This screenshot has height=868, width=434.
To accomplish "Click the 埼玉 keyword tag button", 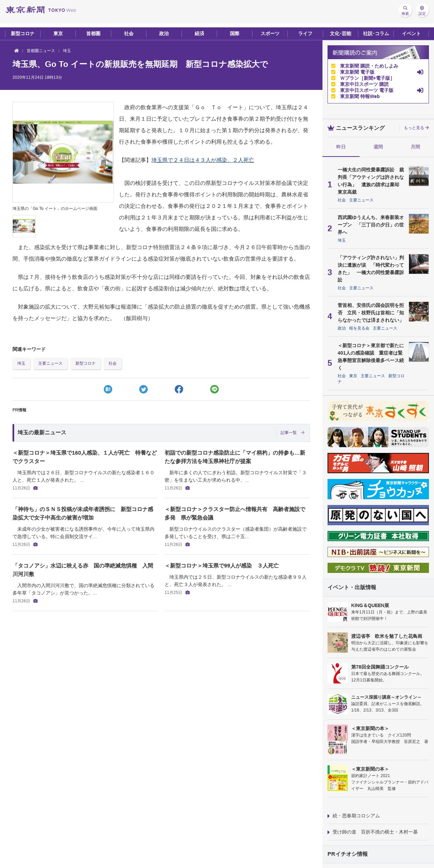I will click(21, 363).
